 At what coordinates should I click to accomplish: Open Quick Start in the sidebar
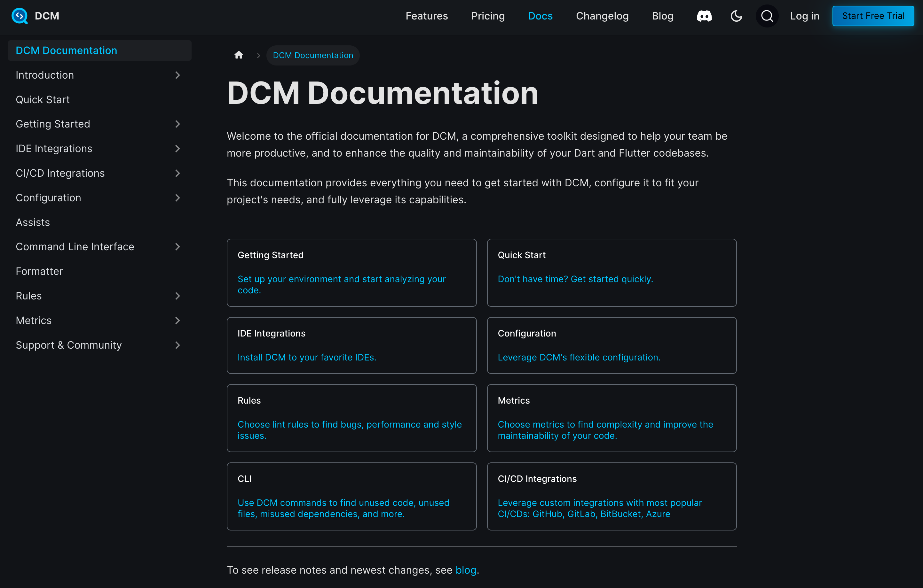click(43, 100)
